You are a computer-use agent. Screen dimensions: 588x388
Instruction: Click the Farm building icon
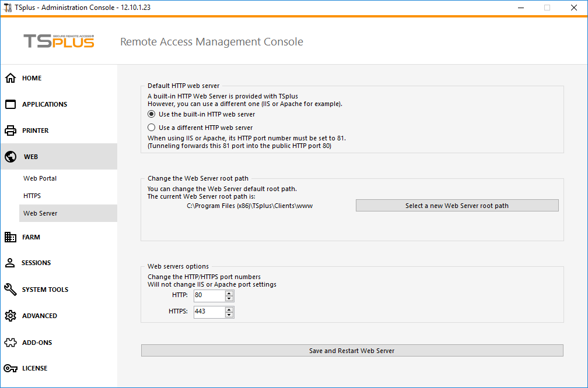pyautogui.click(x=10, y=237)
